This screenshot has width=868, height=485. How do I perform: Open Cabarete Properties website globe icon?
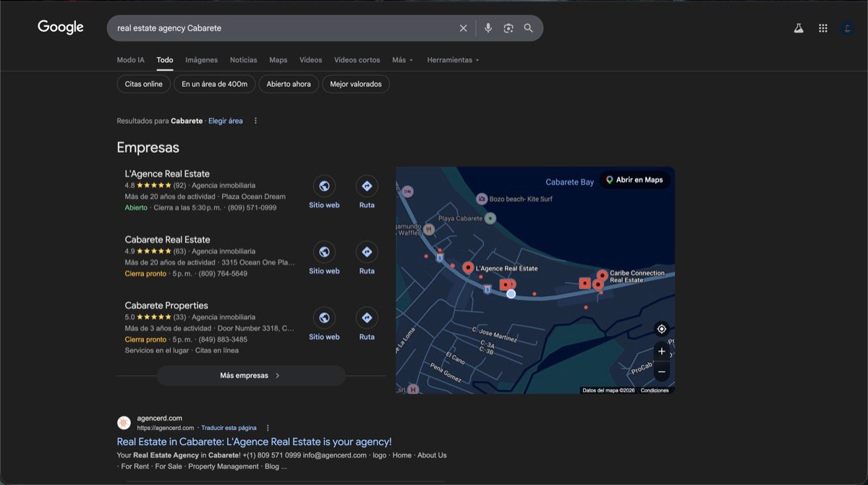(324, 318)
